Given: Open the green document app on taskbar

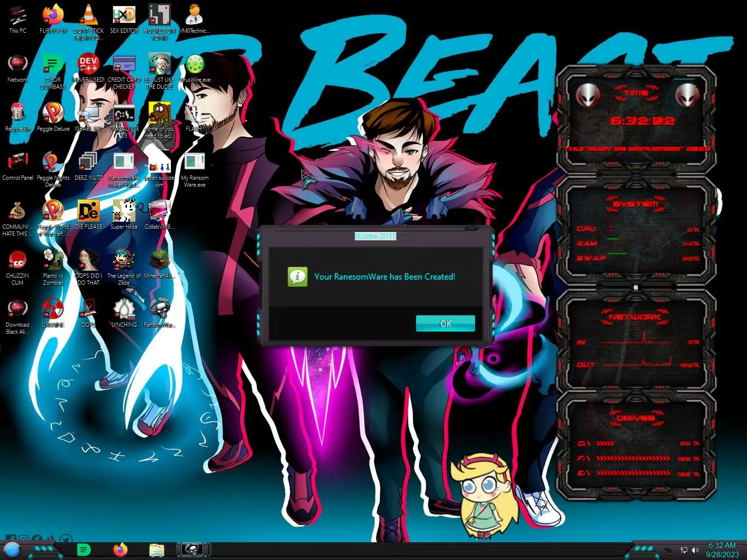Looking at the screenshot, I should pos(84,550).
